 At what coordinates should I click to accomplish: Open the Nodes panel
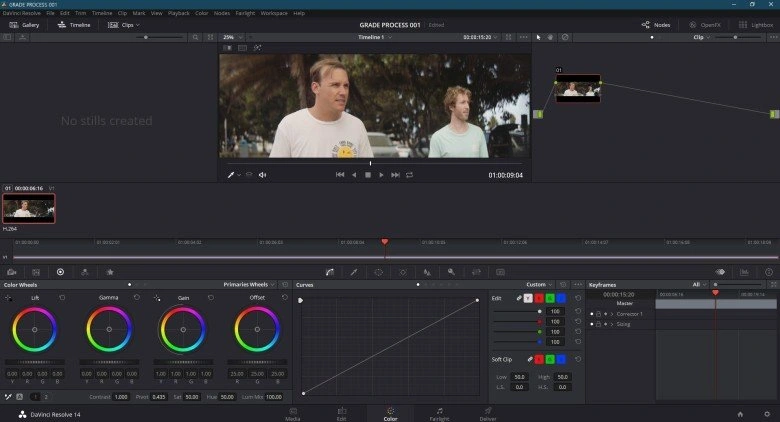tap(656, 24)
